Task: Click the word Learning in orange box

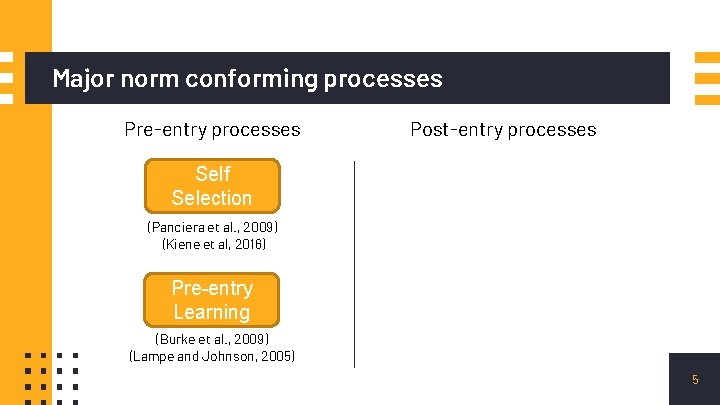Action: 212,312
